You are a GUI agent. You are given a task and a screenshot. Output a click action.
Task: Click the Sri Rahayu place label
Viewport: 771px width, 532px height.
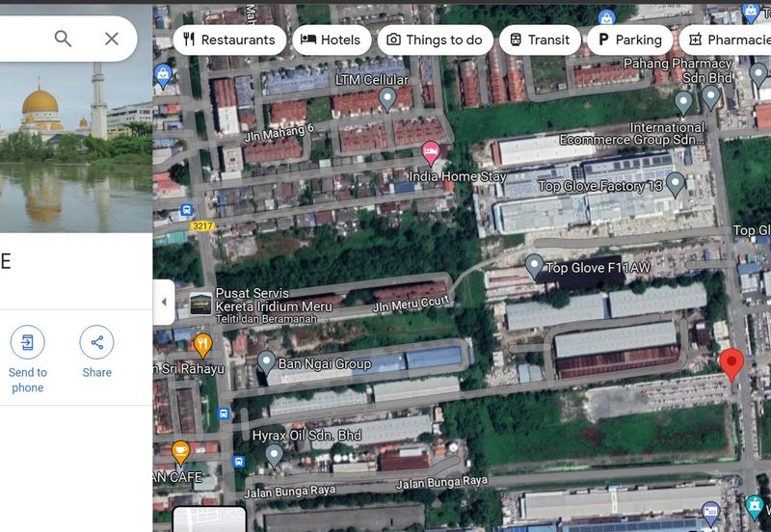(189, 368)
